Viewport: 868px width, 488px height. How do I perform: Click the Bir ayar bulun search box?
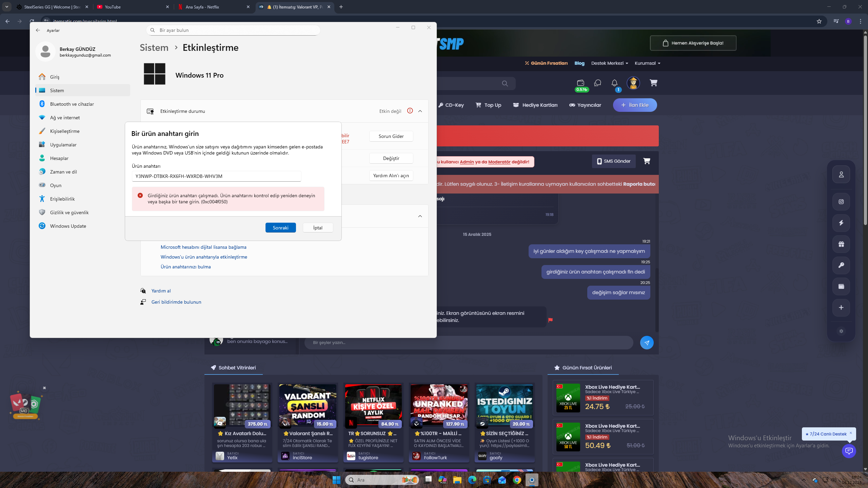233,30
